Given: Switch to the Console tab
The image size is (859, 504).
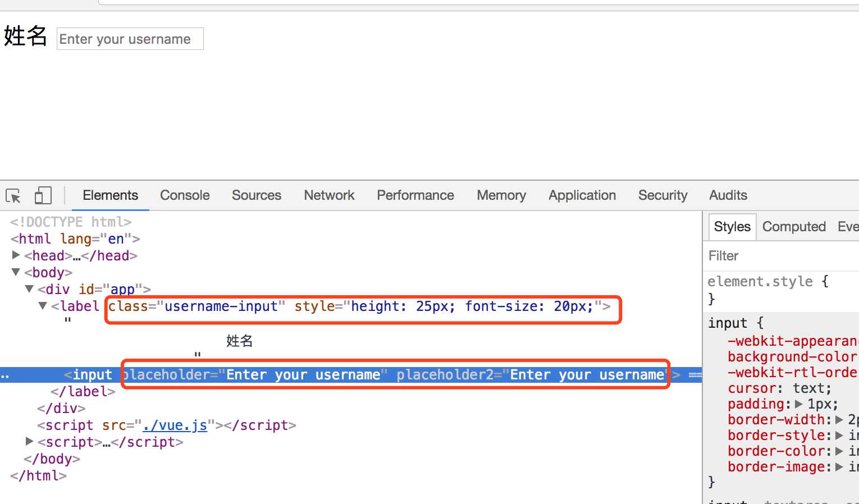Looking at the screenshot, I should 185,195.
